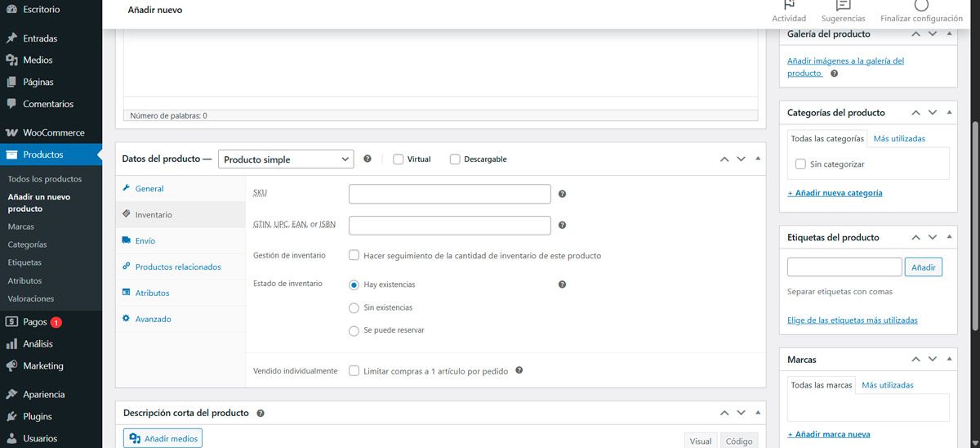Check Limitar compras a 1 artículo por pedido

[x=354, y=370]
